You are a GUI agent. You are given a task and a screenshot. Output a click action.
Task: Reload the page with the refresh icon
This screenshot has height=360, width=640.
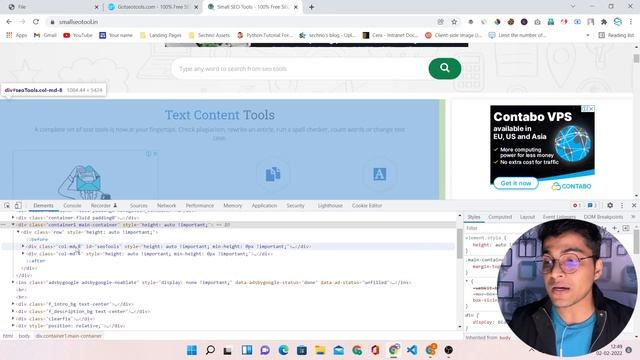[x=36, y=22]
